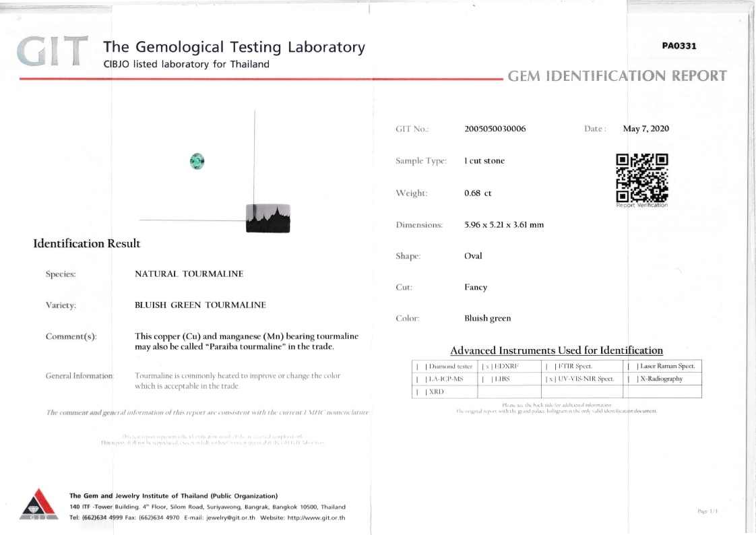Click the report code PA0331
The image size is (756, 535).
pos(679,46)
